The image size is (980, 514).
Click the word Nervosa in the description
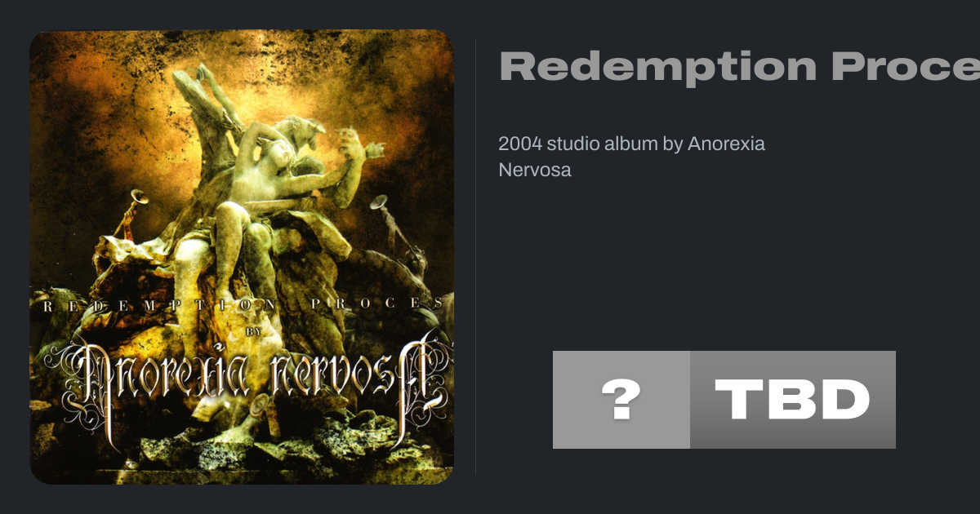coord(535,171)
